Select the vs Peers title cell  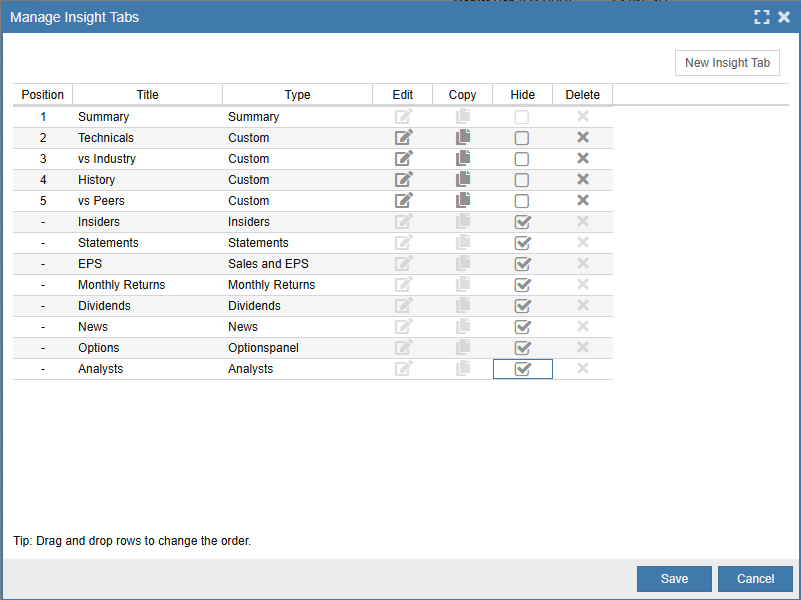coord(148,201)
